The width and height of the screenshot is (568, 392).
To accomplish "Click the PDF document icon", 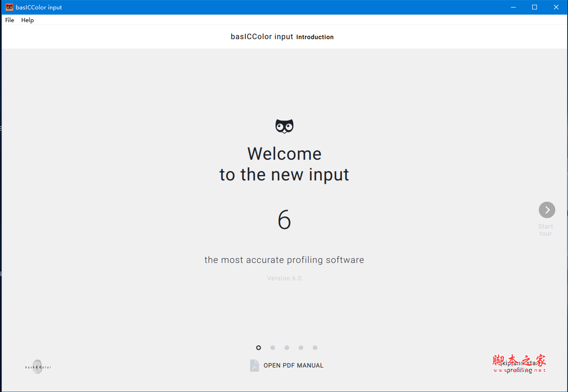I will pos(254,365).
